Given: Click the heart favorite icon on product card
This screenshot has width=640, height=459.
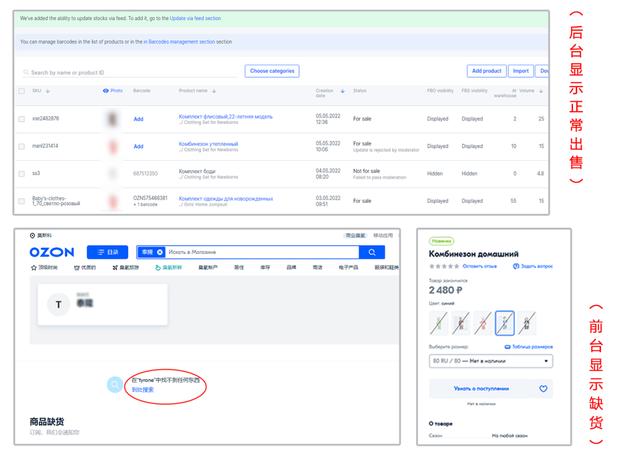Looking at the screenshot, I should pos(543,388).
